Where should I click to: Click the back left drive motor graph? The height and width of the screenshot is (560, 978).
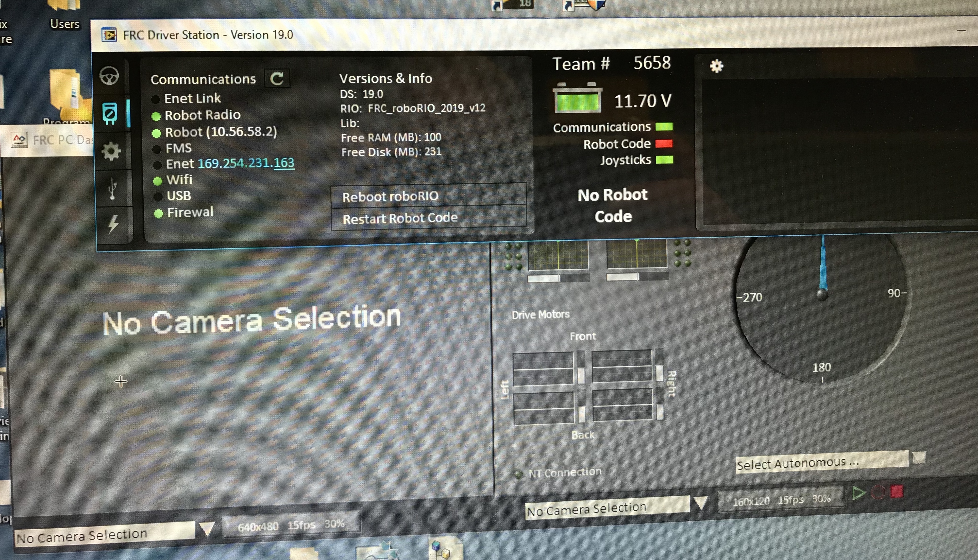pyautogui.click(x=544, y=408)
